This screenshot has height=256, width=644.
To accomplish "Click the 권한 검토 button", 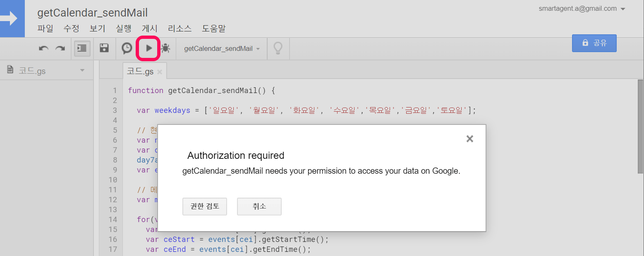I will tap(204, 206).
